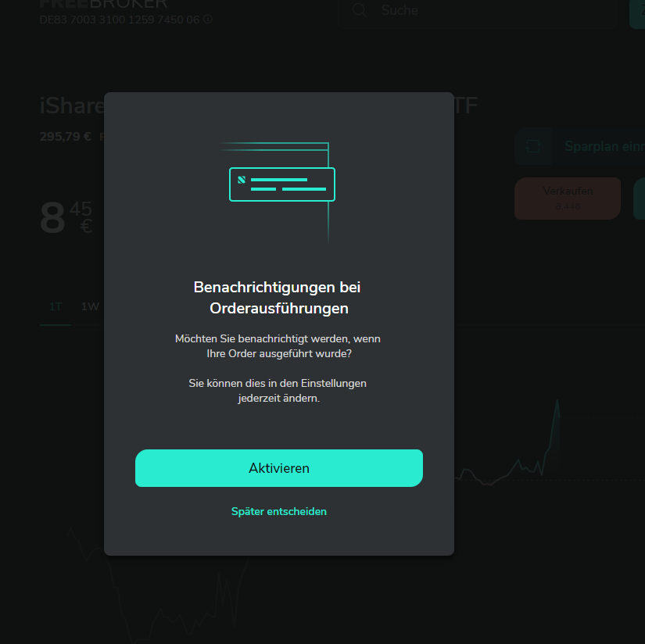Click the notification card illustration
The height and width of the screenshot is (644, 645).
[282, 184]
